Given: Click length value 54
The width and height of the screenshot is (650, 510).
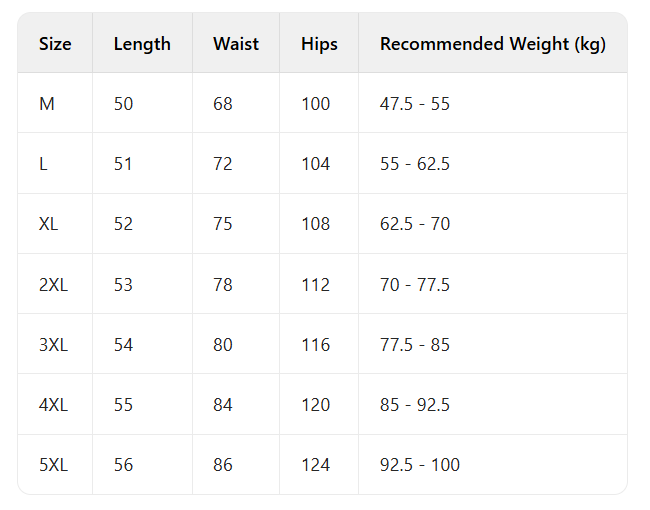Looking at the screenshot, I should coord(123,345).
